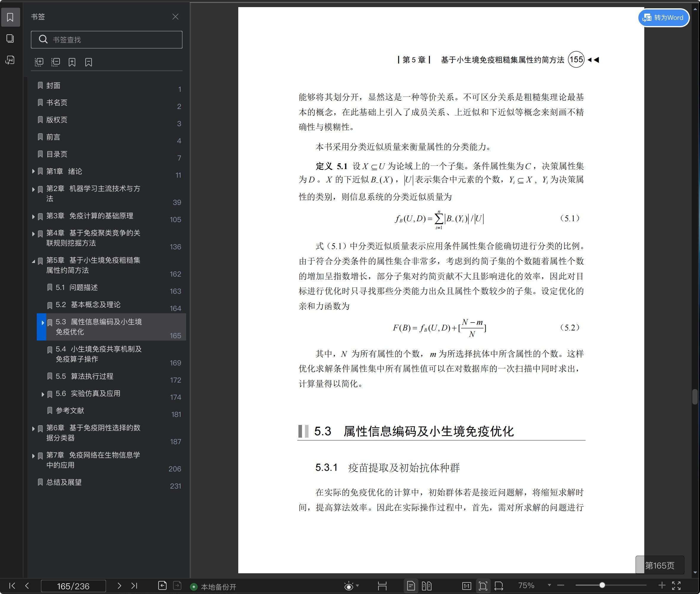
Task: Toggle the eye protection mode icon
Action: tap(349, 586)
